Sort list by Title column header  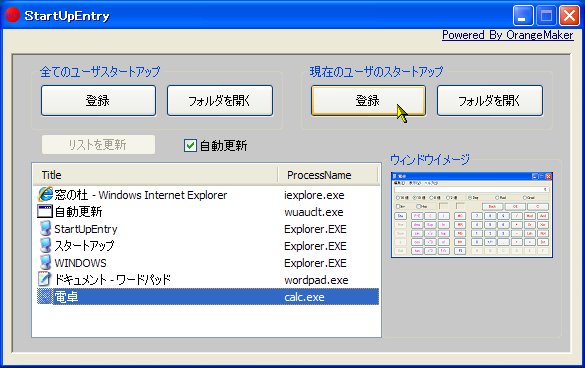[156, 175]
